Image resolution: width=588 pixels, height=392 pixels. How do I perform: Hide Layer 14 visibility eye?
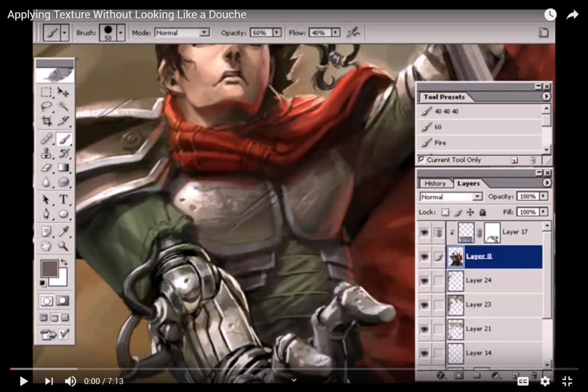(424, 353)
